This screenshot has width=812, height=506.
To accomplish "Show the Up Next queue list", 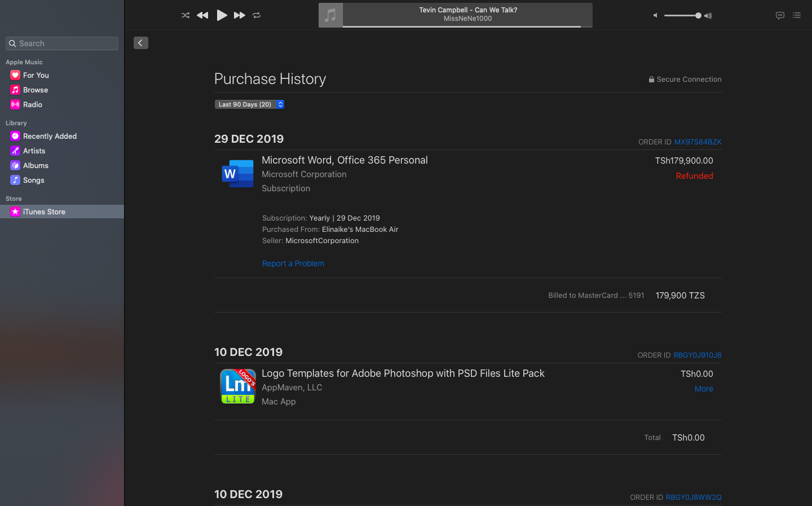I will pos(797,15).
